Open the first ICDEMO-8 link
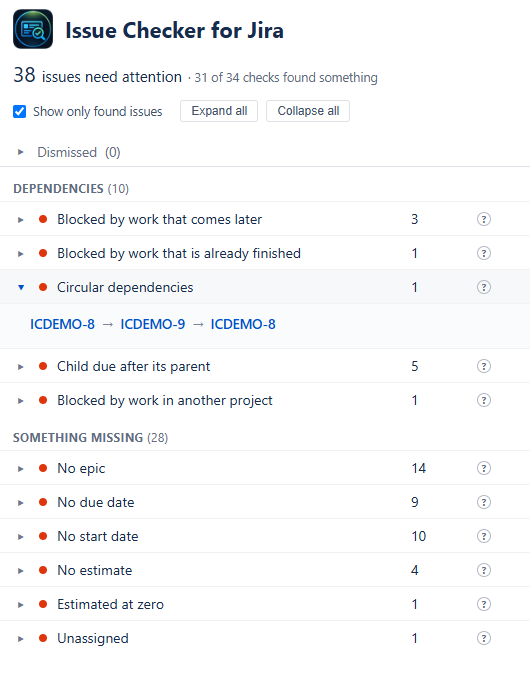The height and width of the screenshot is (676, 530). pos(63,324)
